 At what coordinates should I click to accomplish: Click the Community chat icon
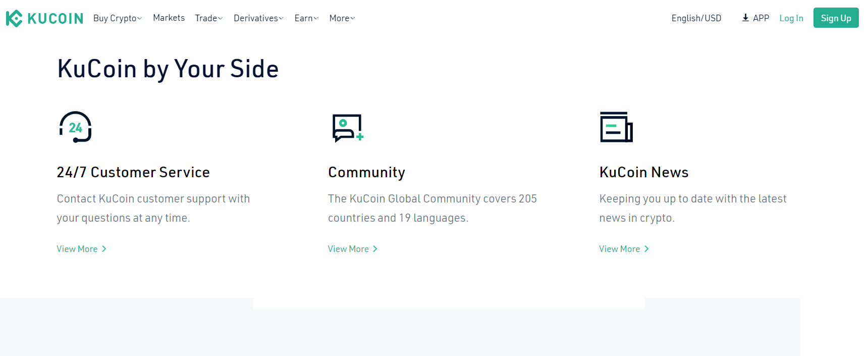coord(348,128)
